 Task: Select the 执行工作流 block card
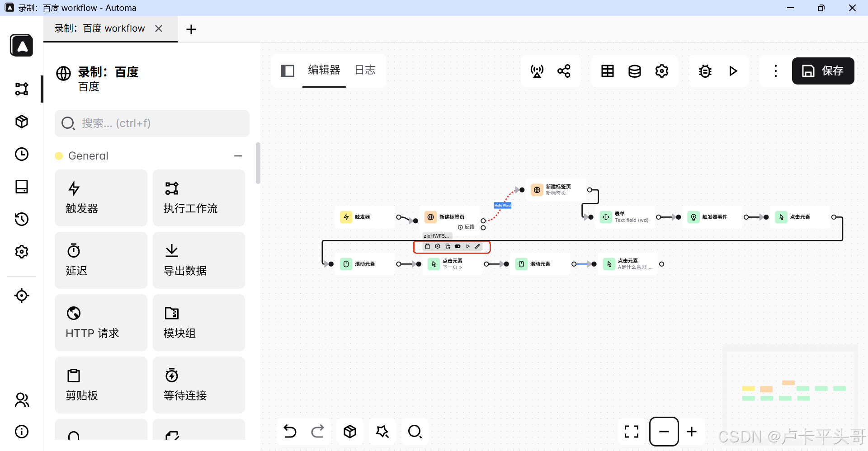199,198
